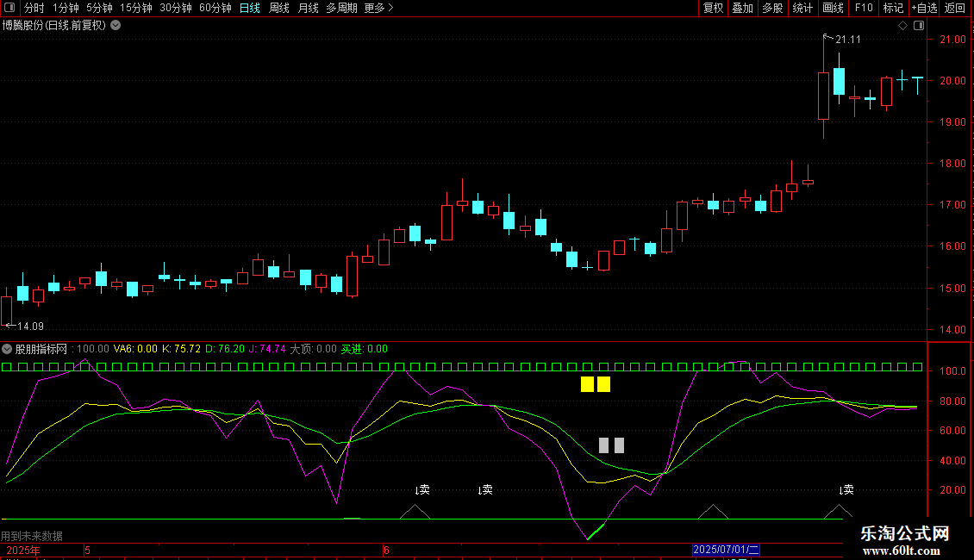Toggle the right side panel icon
Screen dimensions: 974x560
tap(919, 26)
